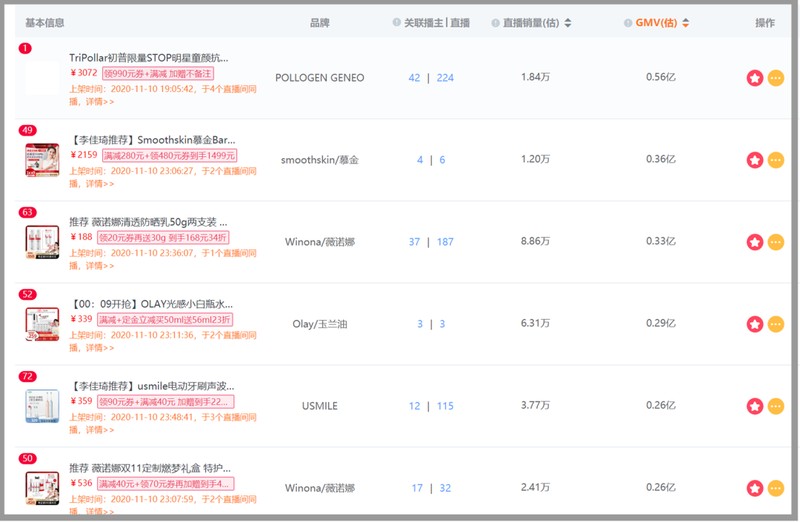Select the POLLOGEN GENEO brand cell
The width and height of the screenshot is (800, 522).
(319, 78)
